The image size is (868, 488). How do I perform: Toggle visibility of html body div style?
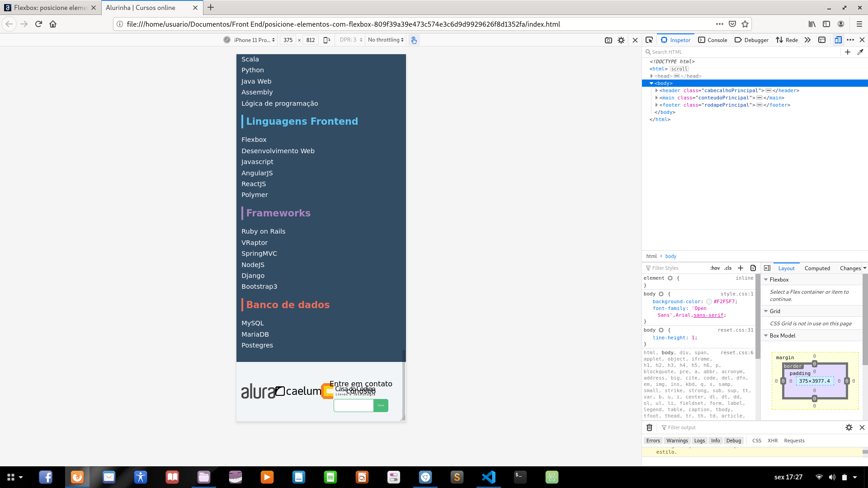pyautogui.click(x=645, y=352)
